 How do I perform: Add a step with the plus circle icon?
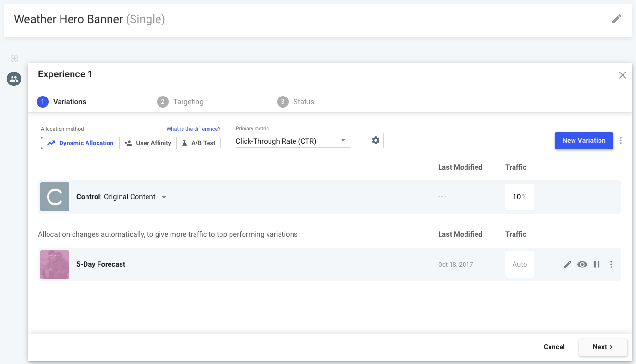14,59
